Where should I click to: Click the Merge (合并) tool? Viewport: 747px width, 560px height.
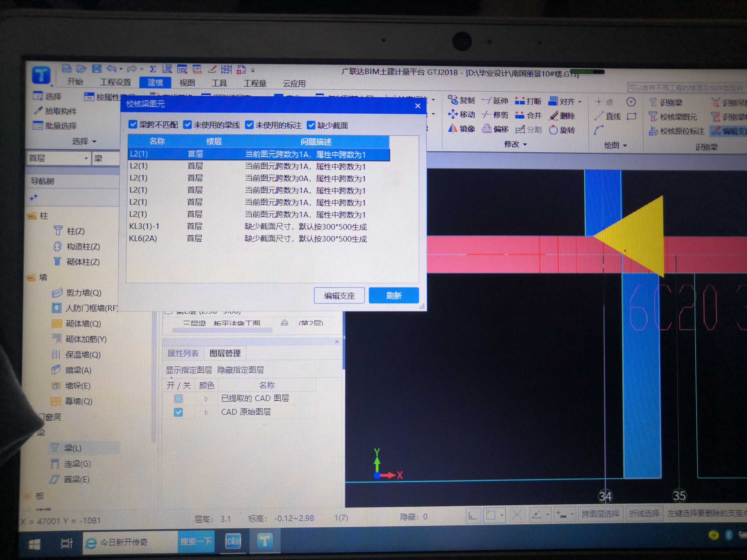(x=528, y=115)
